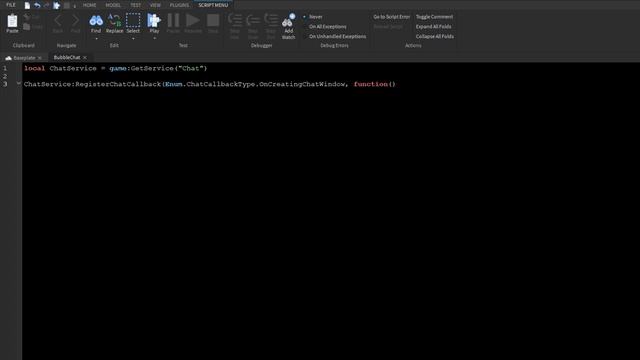Image resolution: width=640 pixels, height=360 pixels.
Task: Switch to the PLUGINS ribbon tab
Action: point(179,5)
